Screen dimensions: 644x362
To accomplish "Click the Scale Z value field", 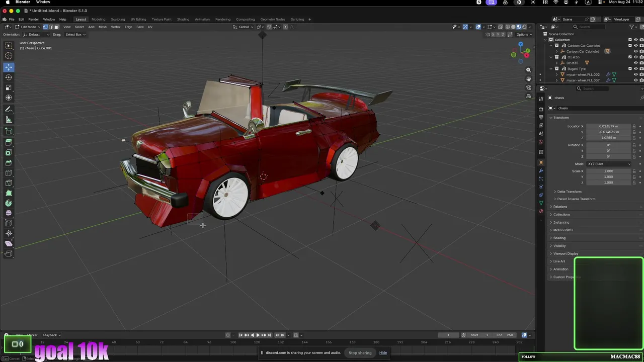I will (609, 183).
